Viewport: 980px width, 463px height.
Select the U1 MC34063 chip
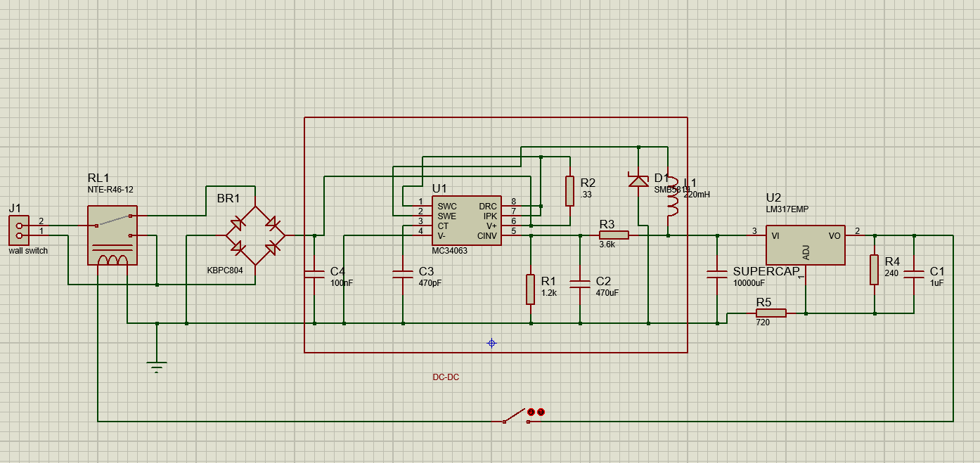click(x=467, y=221)
